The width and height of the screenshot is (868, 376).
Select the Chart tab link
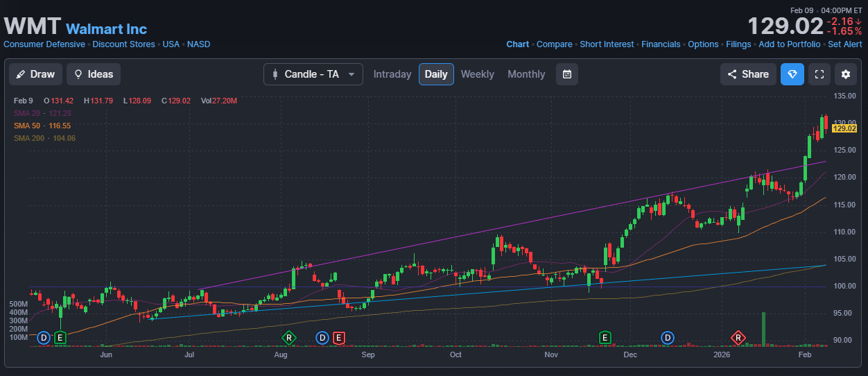[518, 44]
